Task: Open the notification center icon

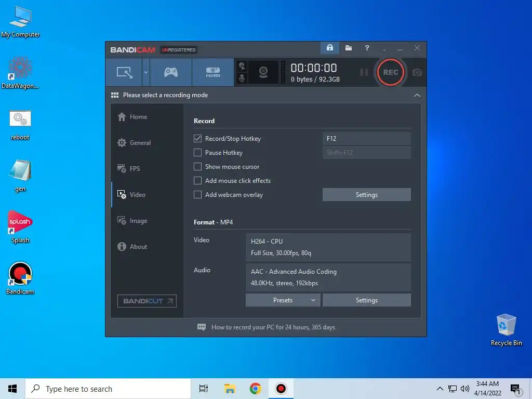Action: pos(515,389)
